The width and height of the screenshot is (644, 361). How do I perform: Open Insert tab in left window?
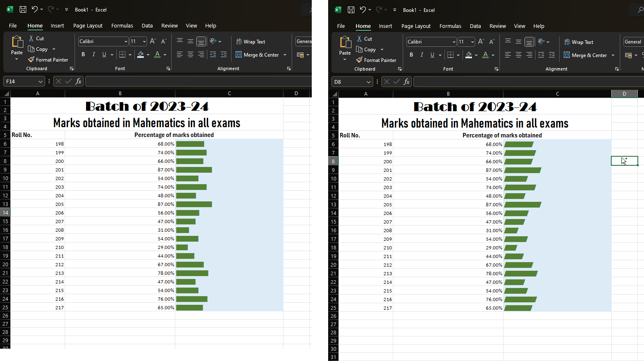[x=57, y=25]
